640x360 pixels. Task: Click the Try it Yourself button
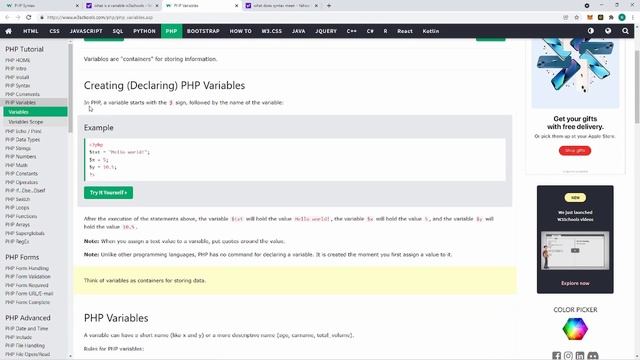pos(109,192)
